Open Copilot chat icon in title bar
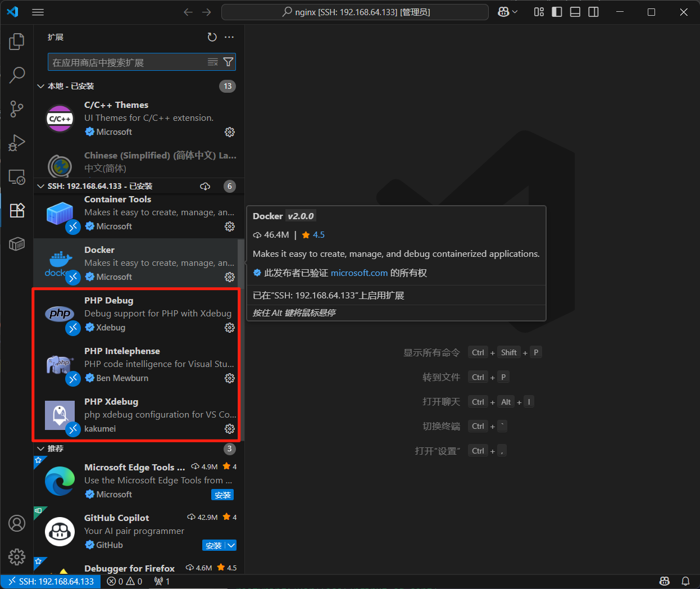 coord(503,12)
